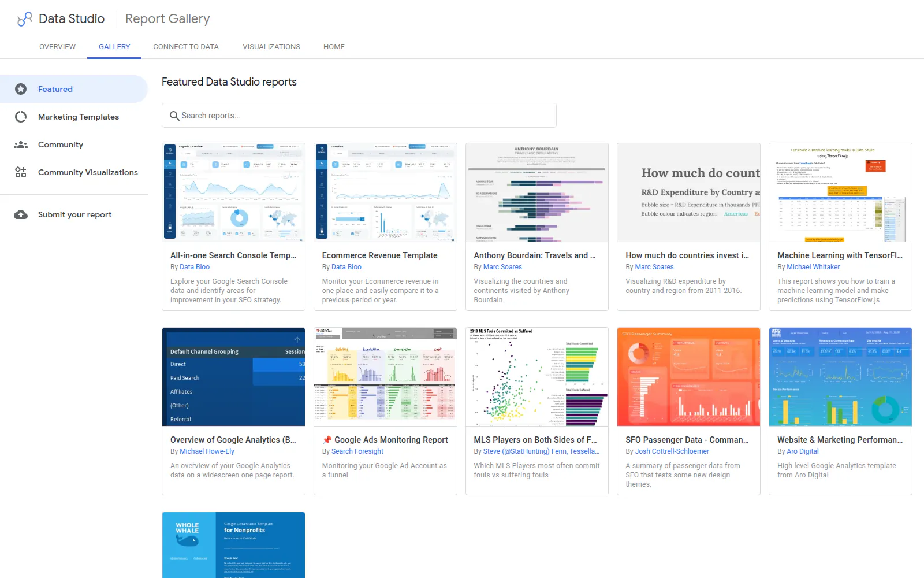This screenshot has height=578, width=924.
Task: Click the Data Studio logo icon
Action: pyautogui.click(x=24, y=19)
